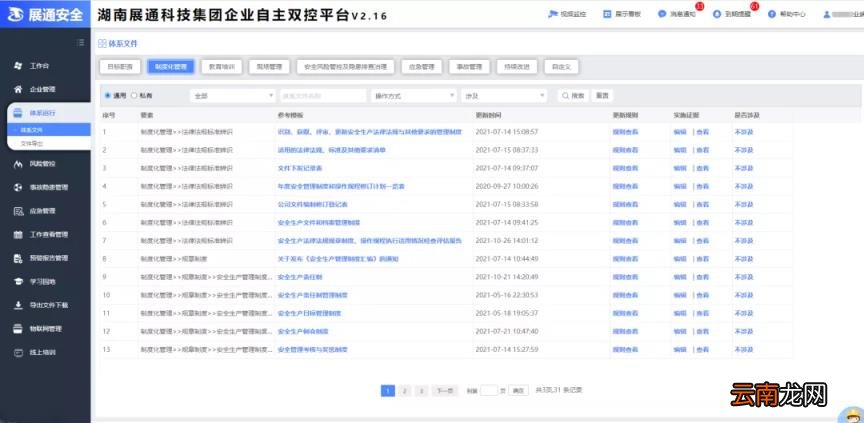Screen dimensions: 864x423
Task: Expand the 企业管理 sidebar menu
Action: [x=45, y=89]
